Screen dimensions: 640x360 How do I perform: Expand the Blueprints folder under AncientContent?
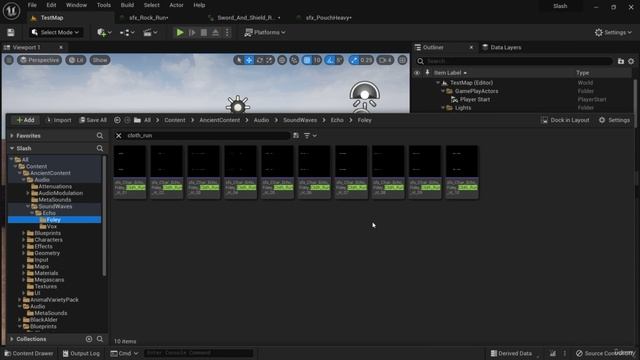point(23,233)
